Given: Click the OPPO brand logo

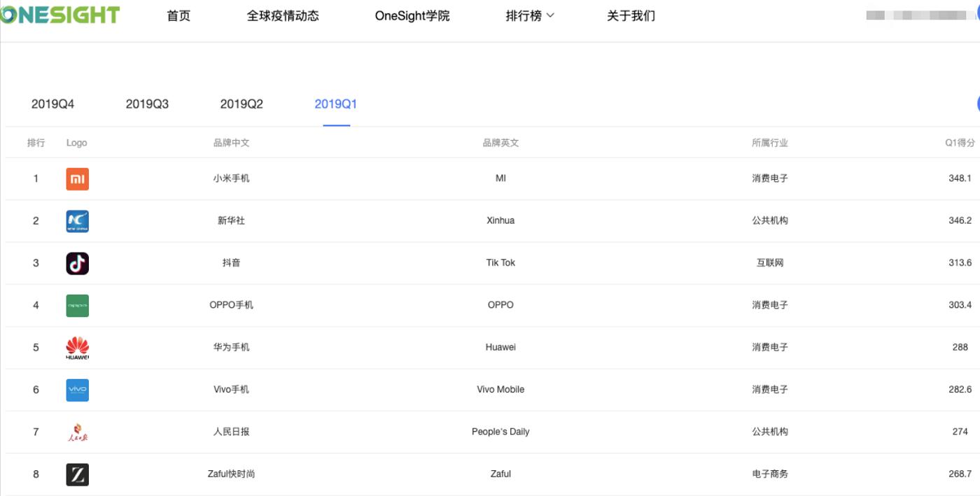Looking at the screenshot, I should coord(77,305).
